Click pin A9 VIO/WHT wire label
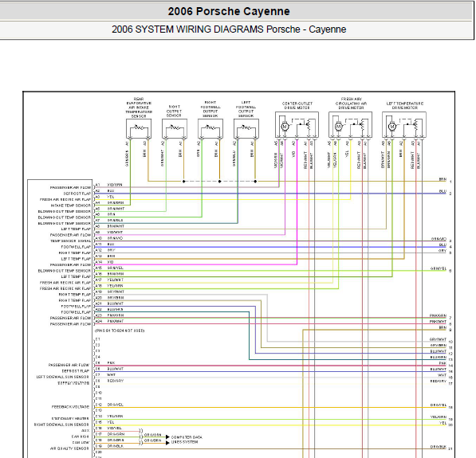 (115, 233)
